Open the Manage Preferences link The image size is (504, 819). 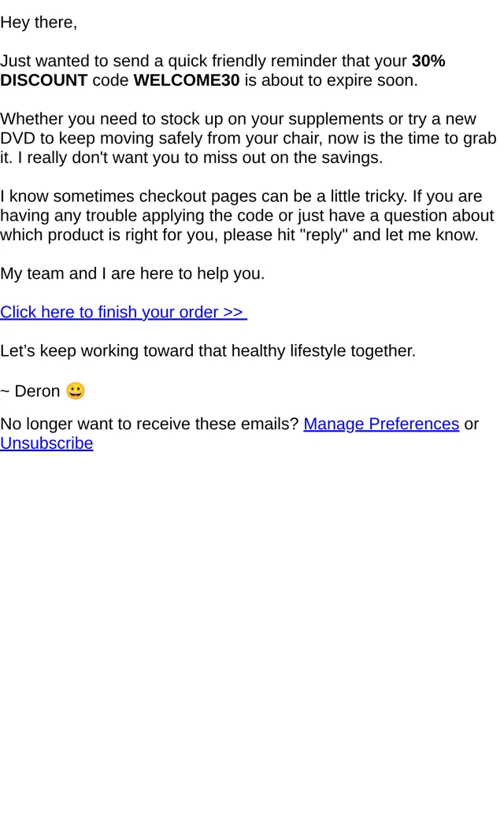point(380,424)
